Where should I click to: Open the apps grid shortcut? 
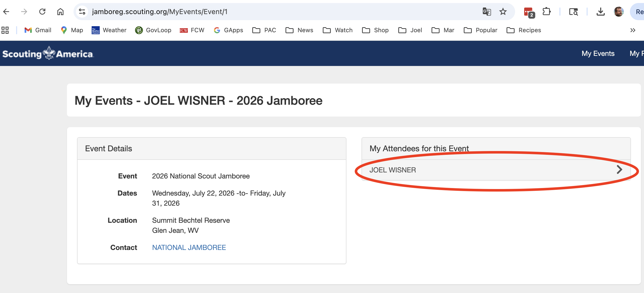tap(5, 30)
